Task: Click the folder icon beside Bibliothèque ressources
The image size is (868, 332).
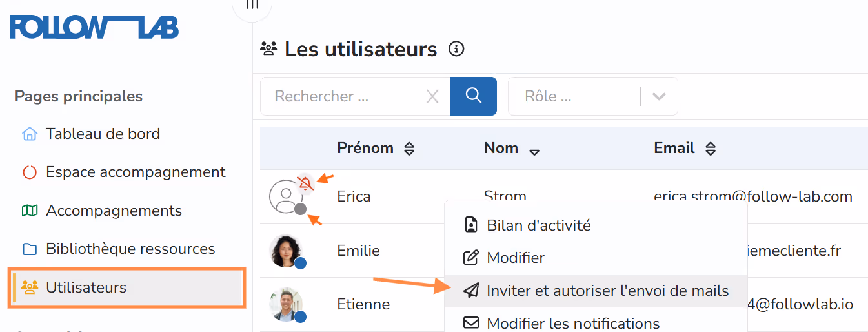Action: (30, 249)
